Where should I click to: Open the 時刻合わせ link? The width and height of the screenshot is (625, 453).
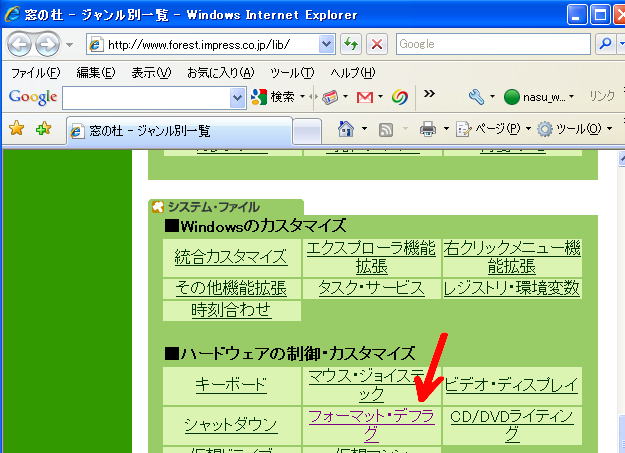[x=231, y=310]
